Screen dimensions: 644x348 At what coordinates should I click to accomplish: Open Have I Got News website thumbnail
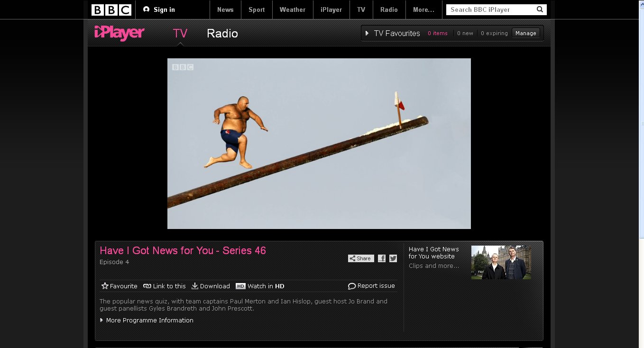[x=501, y=262]
